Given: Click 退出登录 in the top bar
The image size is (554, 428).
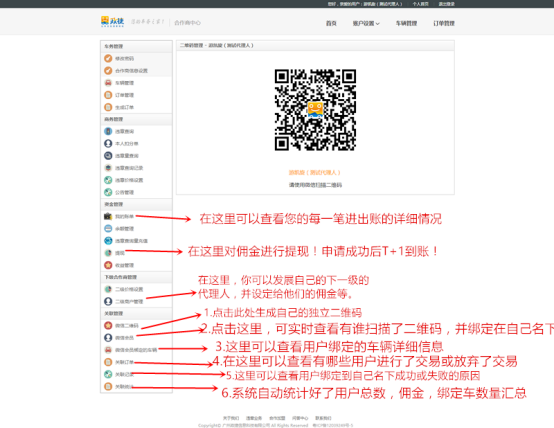Looking at the screenshot, I should click(447, 4).
